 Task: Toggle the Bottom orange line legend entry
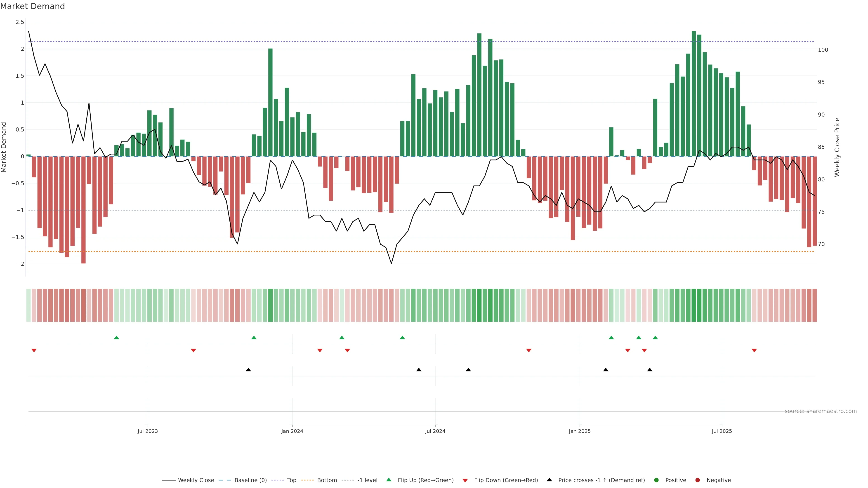point(327,480)
